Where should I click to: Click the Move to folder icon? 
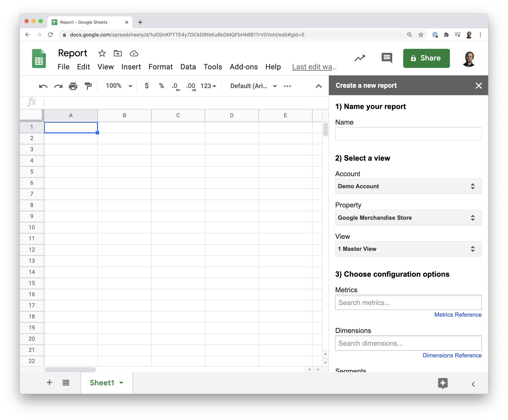tap(118, 53)
